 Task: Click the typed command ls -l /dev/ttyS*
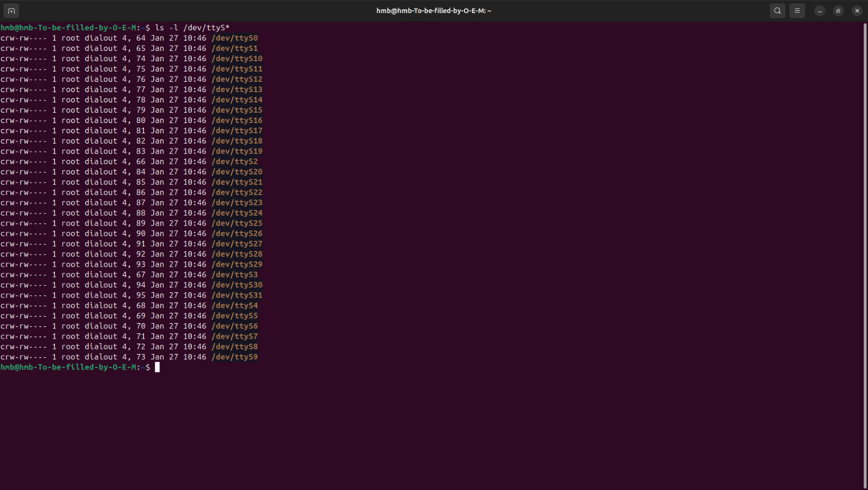click(192, 28)
